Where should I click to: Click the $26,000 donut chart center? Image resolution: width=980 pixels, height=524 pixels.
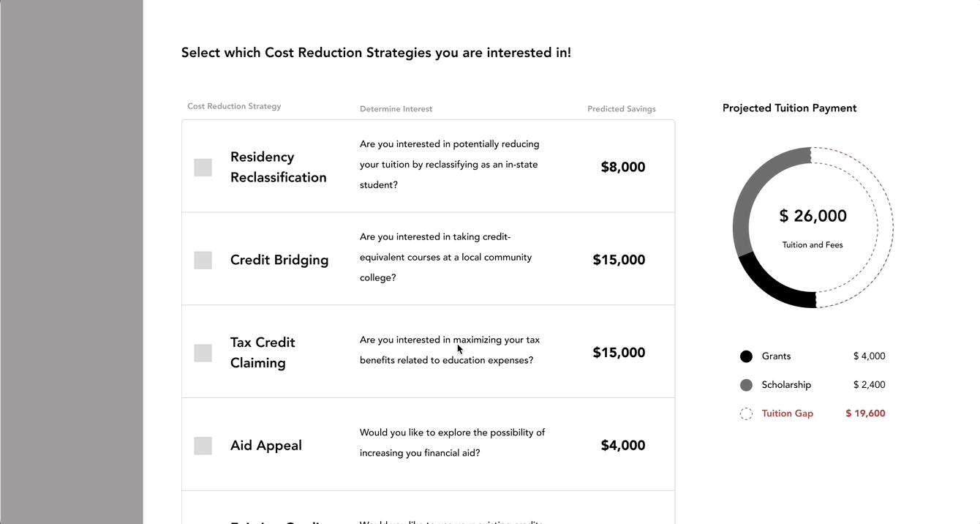(x=813, y=216)
